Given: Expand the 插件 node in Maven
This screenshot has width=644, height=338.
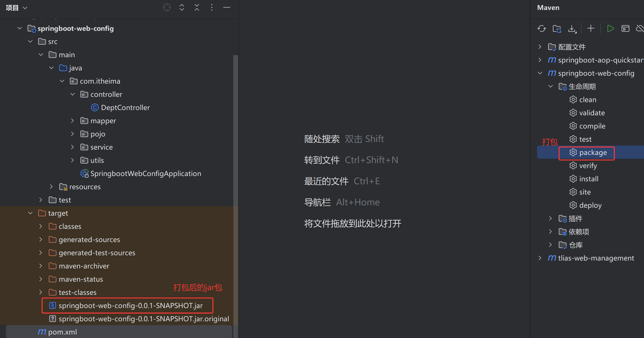Looking at the screenshot, I should coord(550,218).
